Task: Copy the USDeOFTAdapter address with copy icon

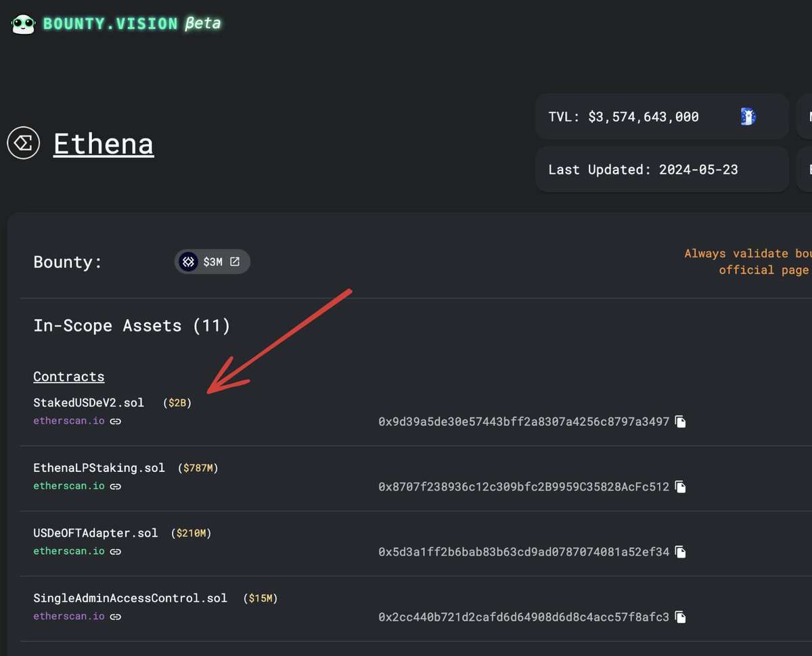Action: pos(681,552)
